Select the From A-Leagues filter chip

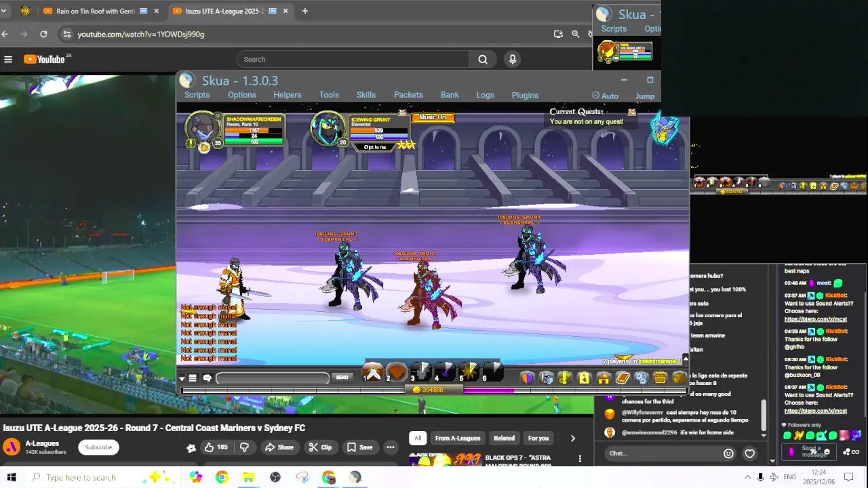tap(458, 438)
